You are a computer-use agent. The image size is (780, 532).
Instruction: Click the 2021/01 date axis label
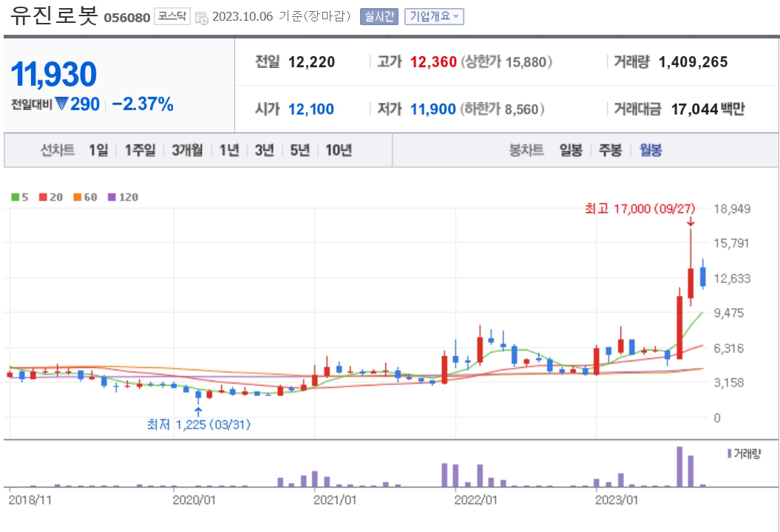[x=335, y=500]
